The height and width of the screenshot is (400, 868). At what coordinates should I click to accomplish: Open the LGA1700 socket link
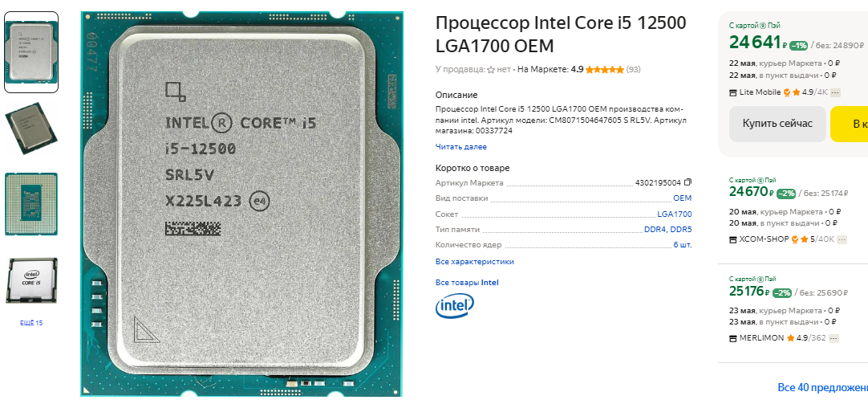pyautogui.click(x=674, y=214)
